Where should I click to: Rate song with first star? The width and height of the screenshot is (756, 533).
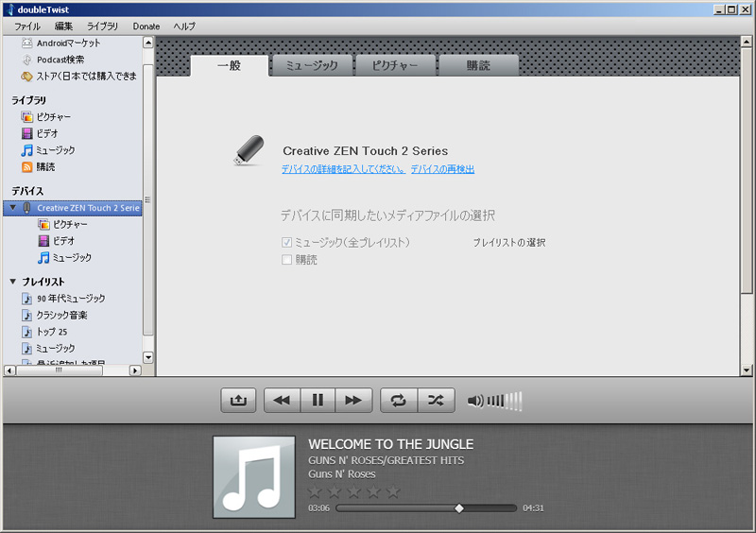[315, 492]
